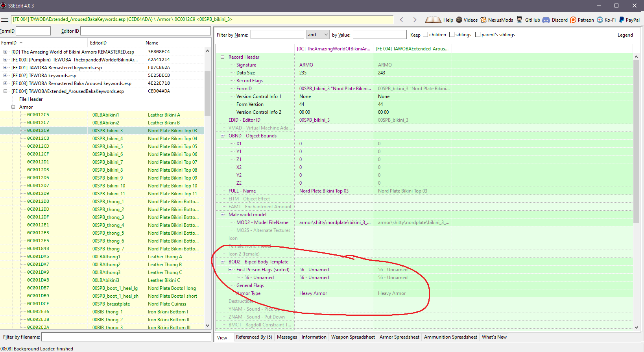Screen dimensions: 644x352
Task: Collapse [FE 004] TAWOBAExtended_ArousedBakaKeywords.esp
Action: tap(5, 91)
